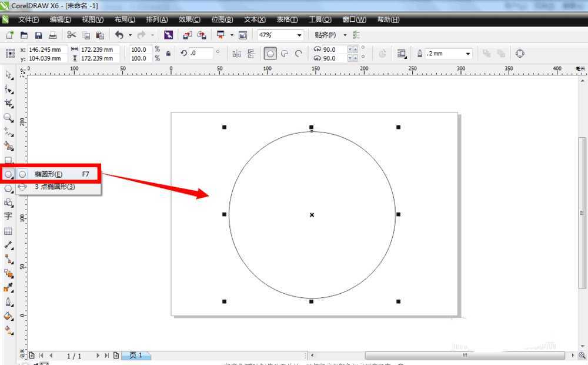Activate the Zoom magnifier tool

pos(8,118)
